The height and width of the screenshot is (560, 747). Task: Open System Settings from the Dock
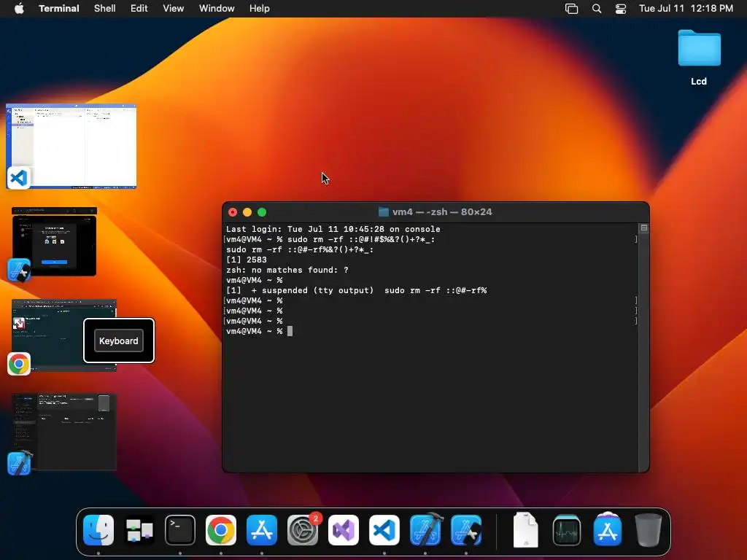click(x=303, y=530)
